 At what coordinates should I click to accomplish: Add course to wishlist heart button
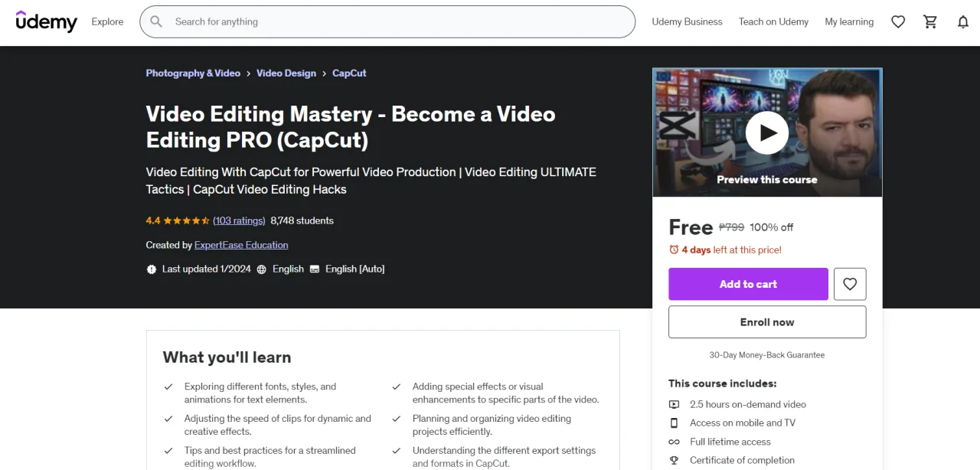coord(850,284)
